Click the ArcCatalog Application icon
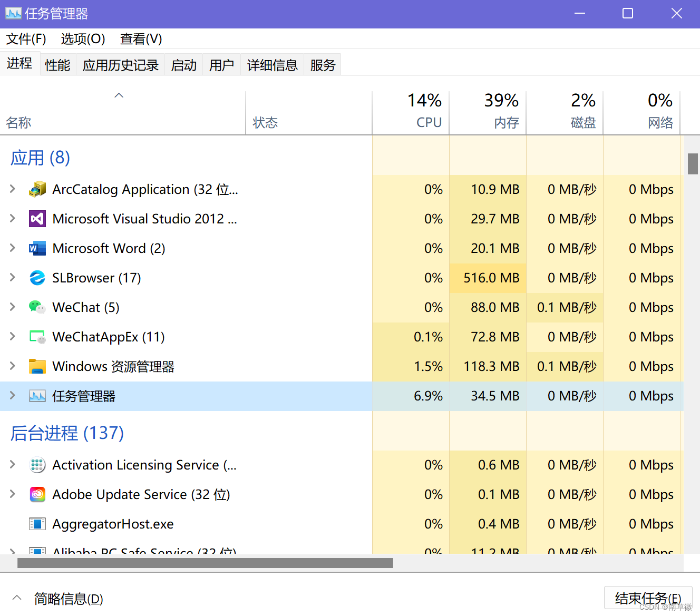The image size is (700, 616). coord(37,189)
